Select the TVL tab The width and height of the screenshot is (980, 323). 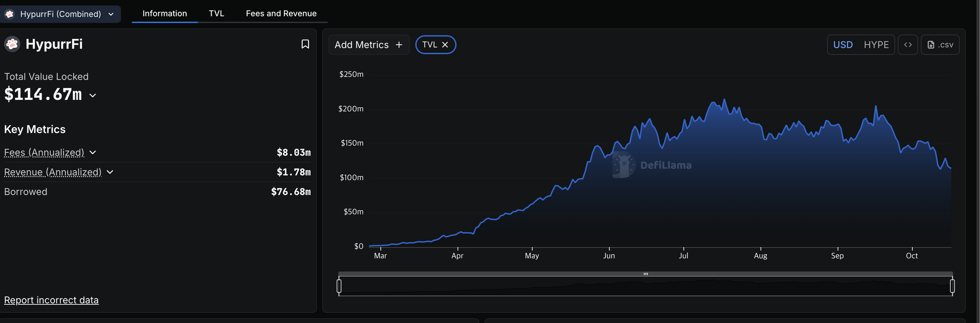[x=216, y=14]
